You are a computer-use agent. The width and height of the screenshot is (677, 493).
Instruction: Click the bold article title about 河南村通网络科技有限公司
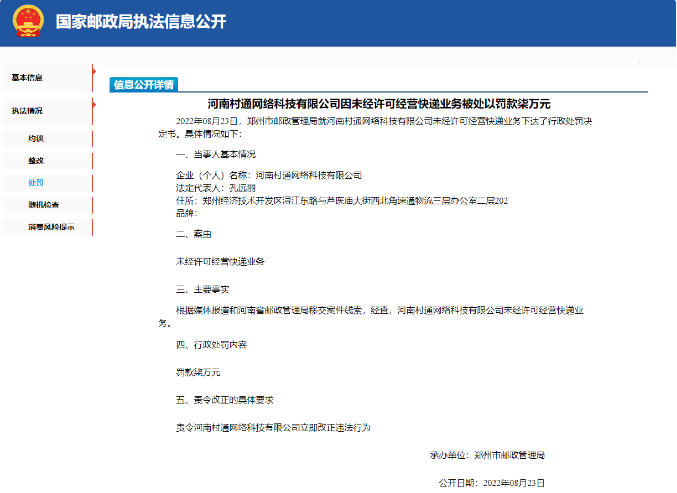[379, 104]
